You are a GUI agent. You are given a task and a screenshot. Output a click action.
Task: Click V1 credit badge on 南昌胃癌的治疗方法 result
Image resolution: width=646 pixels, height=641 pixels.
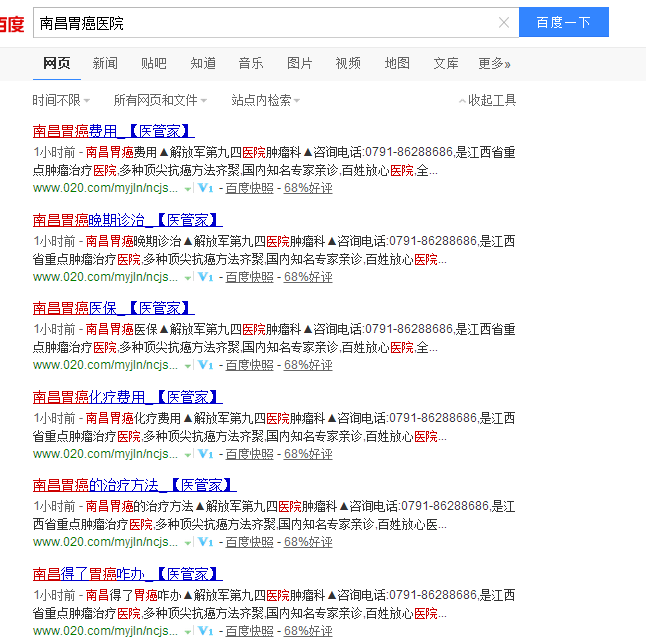point(205,542)
